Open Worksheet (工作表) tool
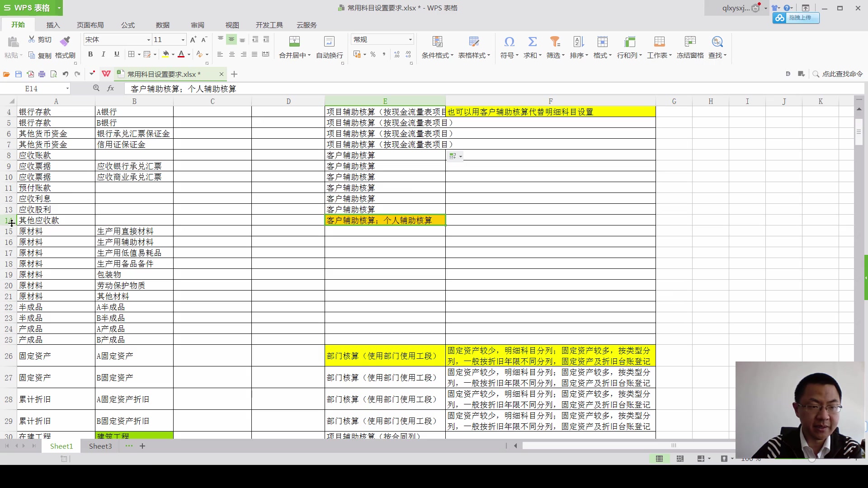Viewport: 868px width, 488px height. pyautogui.click(x=660, y=47)
